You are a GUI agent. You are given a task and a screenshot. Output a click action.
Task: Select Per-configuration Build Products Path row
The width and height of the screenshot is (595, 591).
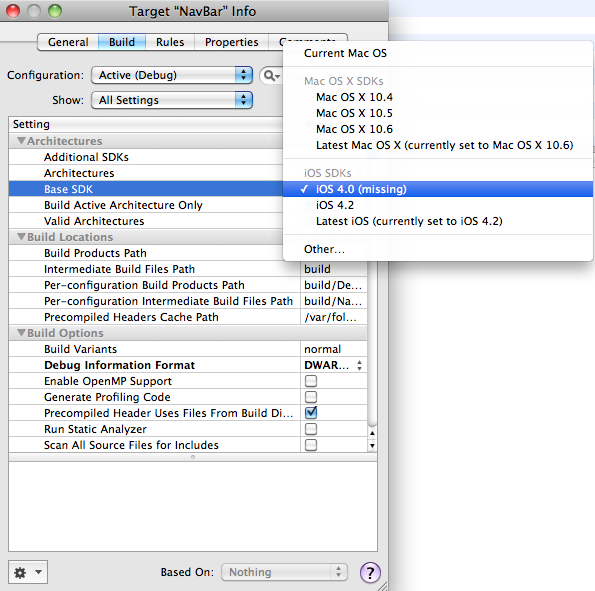(x=188, y=285)
